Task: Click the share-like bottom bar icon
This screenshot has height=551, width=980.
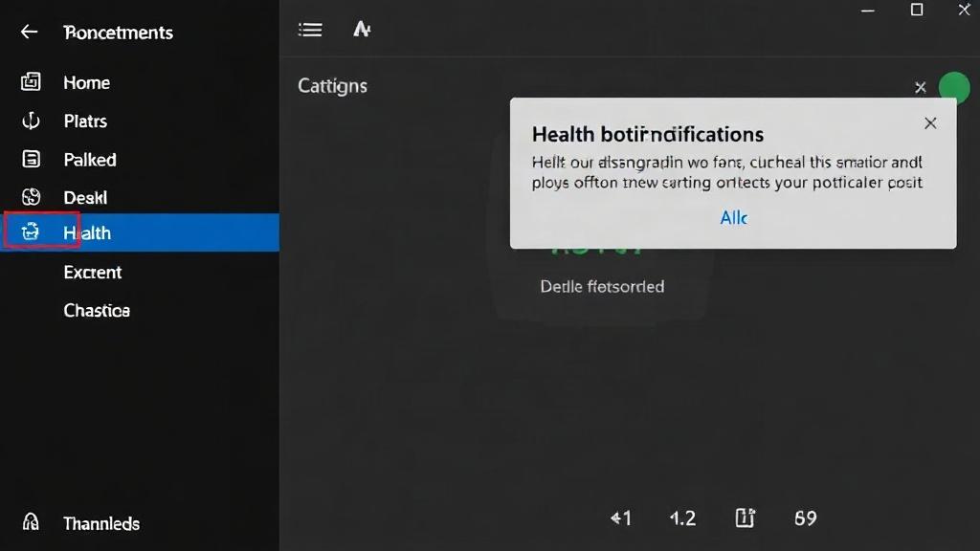Action: pos(745,518)
